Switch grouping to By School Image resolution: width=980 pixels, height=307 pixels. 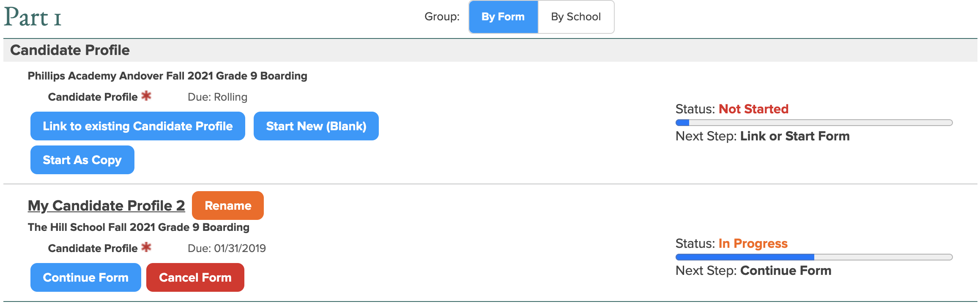pos(575,17)
